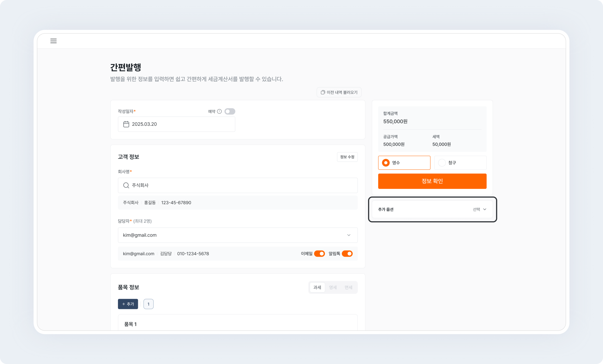The image size is (603, 364).
Task: Click the 정보 수정 button
Action: point(347,157)
